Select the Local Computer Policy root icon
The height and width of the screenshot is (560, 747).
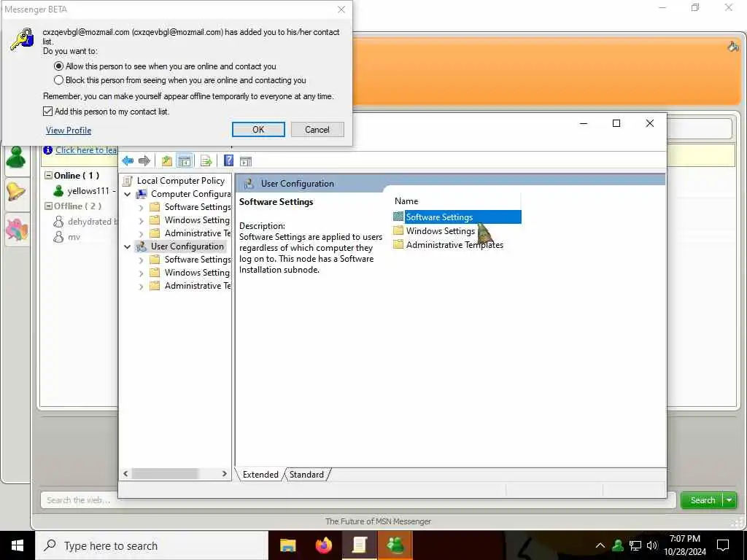tap(127, 181)
